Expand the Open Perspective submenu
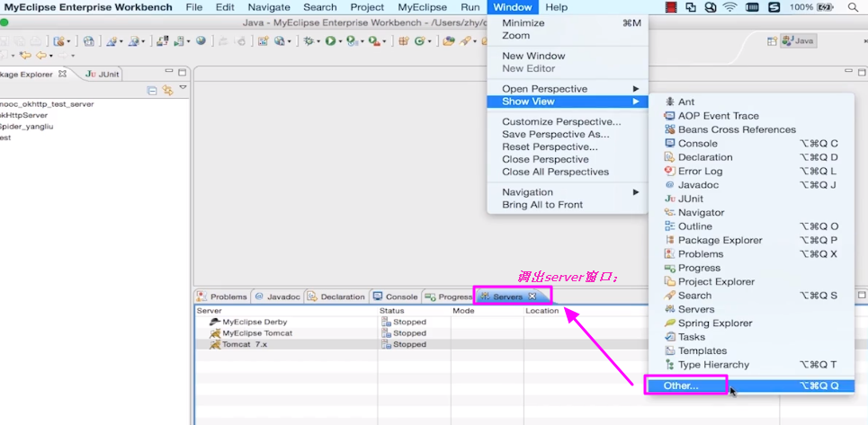868x425 pixels. coord(567,89)
